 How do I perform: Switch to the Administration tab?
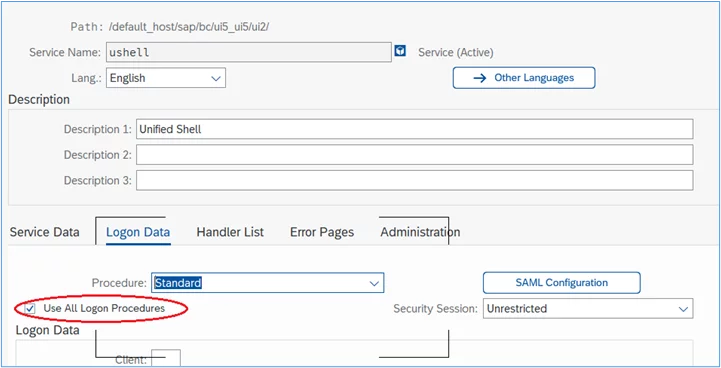pyautogui.click(x=420, y=232)
